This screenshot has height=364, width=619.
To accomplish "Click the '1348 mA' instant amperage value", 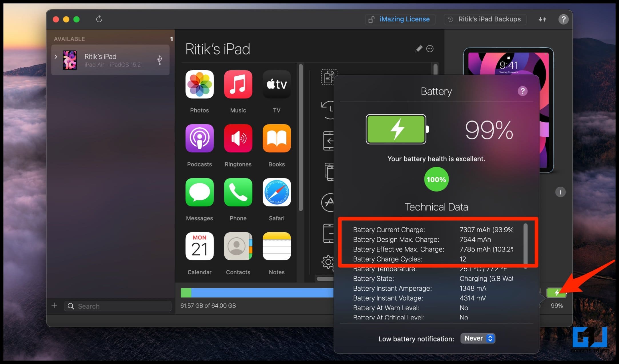I will coord(473,288).
